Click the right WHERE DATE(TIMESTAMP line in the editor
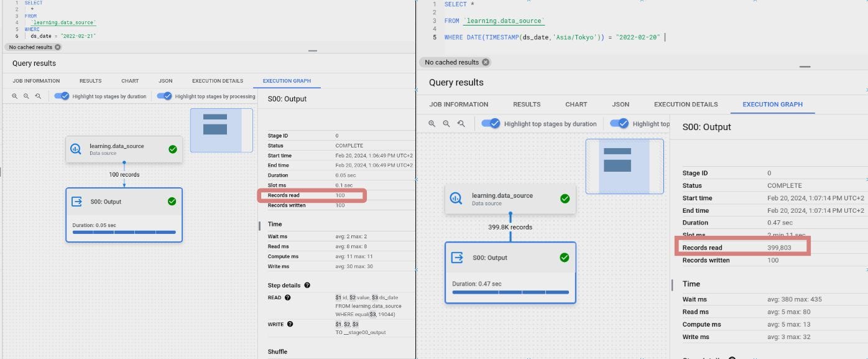This screenshot has height=359, width=868. [552, 37]
